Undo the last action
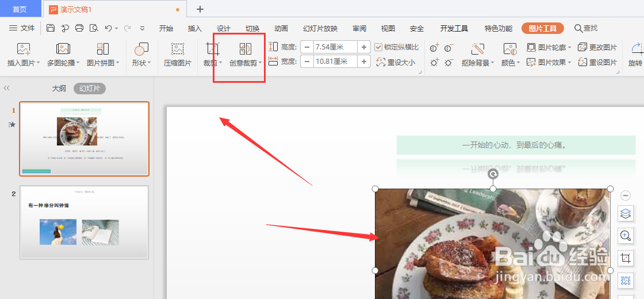Screen dimensions: 644x299 108,28
